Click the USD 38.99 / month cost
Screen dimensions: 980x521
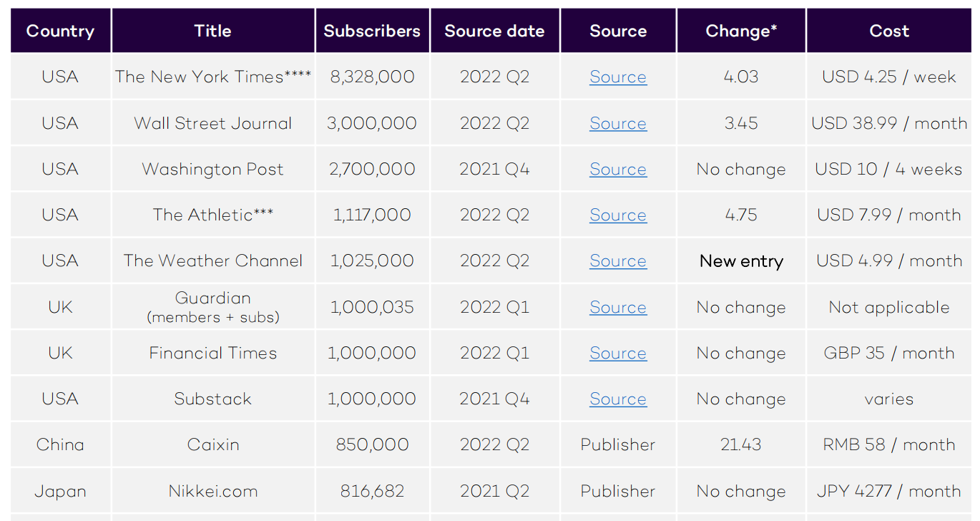[x=889, y=122]
